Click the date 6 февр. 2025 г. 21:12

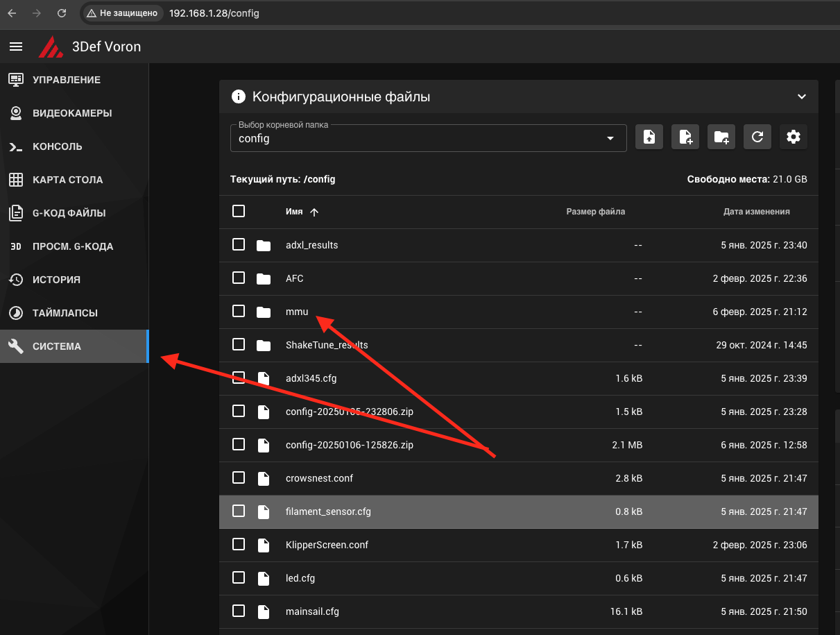click(x=760, y=312)
